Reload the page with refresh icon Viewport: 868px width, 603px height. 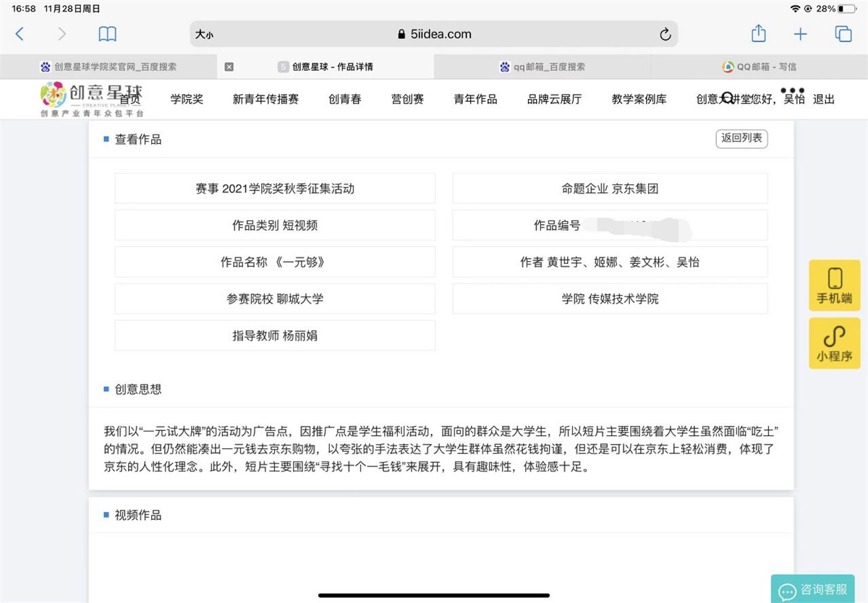(x=665, y=34)
